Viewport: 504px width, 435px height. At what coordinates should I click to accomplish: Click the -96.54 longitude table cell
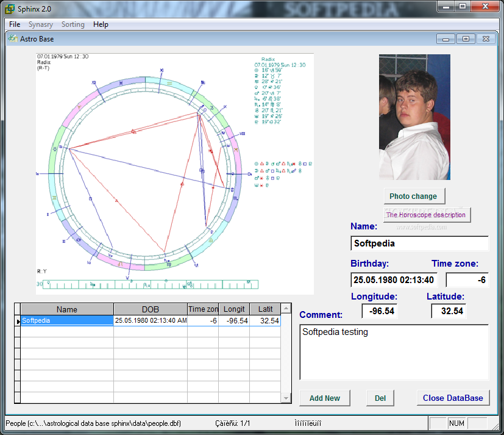[234, 320]
